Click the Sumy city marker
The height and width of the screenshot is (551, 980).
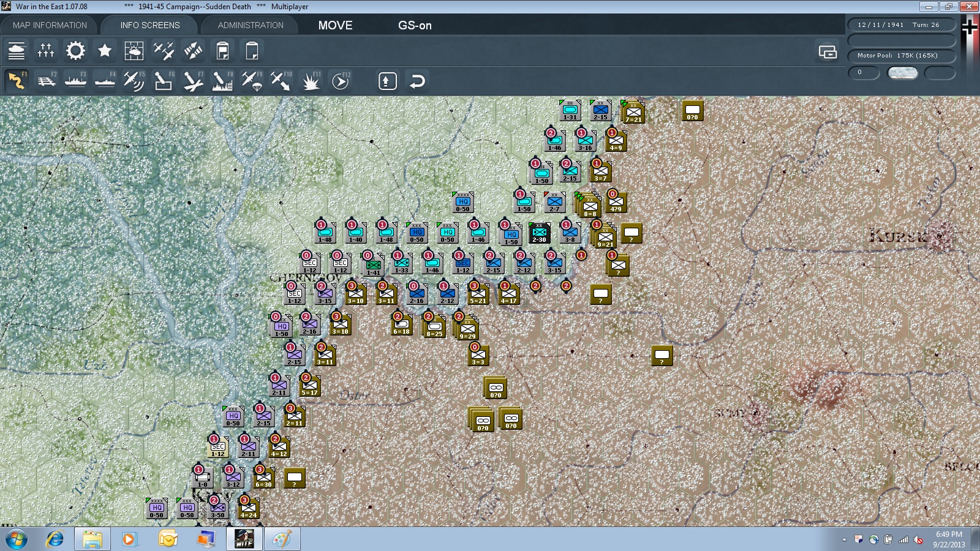coord(756,413)
